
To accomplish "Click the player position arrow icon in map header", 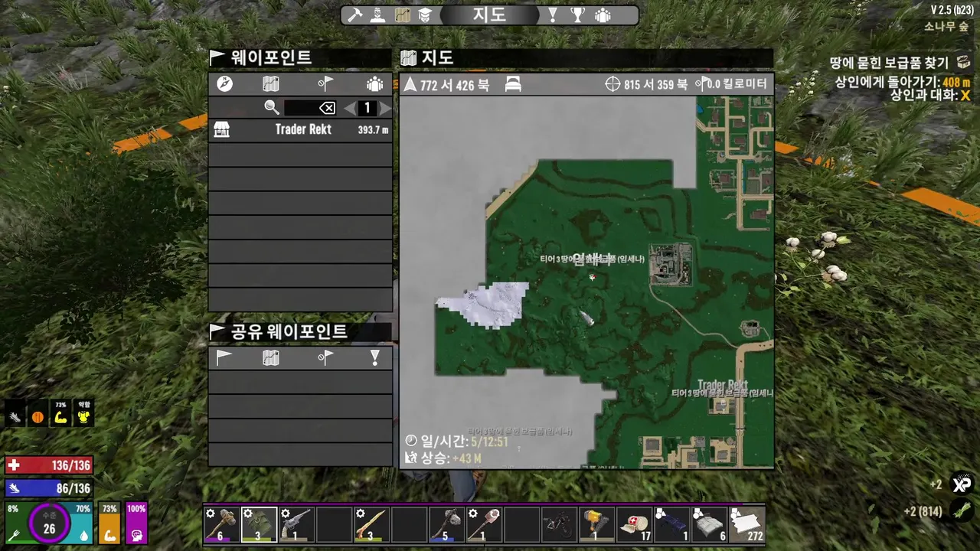I will [x=410, y=85].
